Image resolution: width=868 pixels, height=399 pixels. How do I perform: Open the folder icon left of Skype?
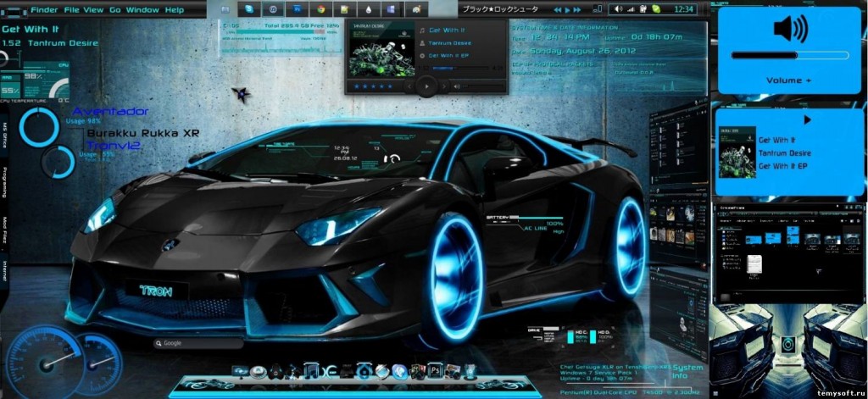(x=225, y=8)
